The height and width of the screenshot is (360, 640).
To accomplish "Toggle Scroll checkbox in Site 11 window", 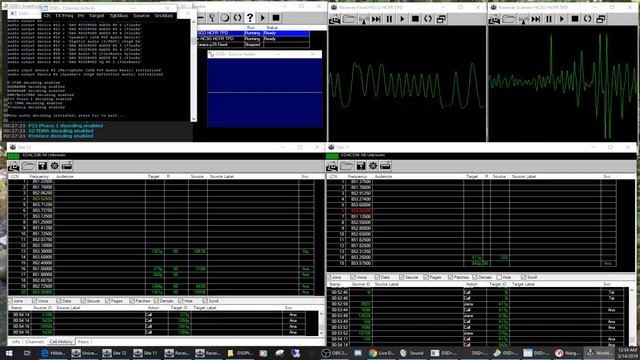I will (x=523, y=277).
